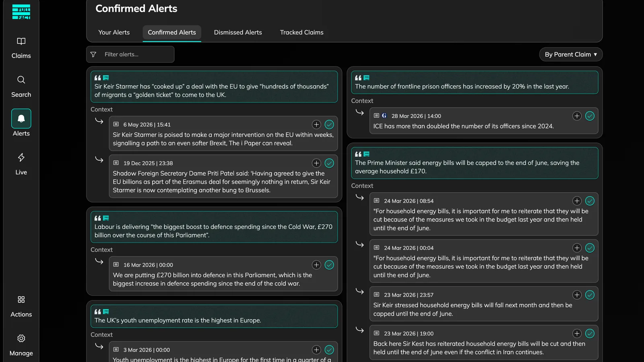Click source icon beside 28 Mar 2026 timestamp

(x=384, y=116)
